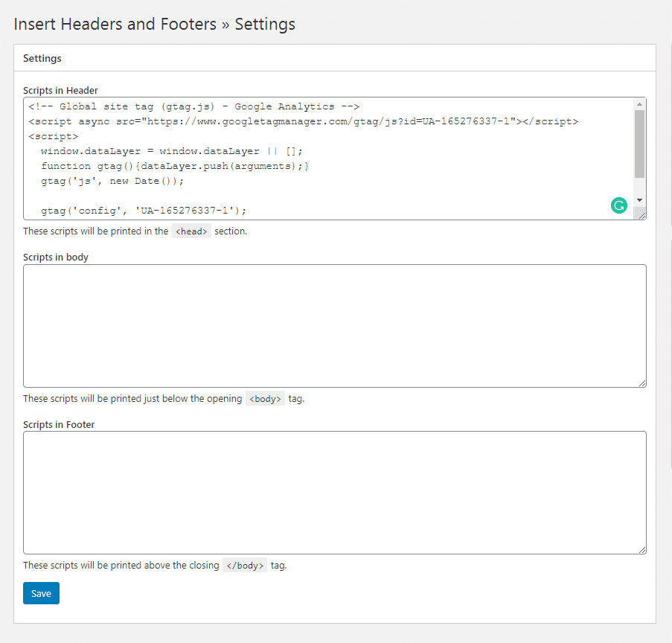This screenshot has height=643, width=672.
Task: Click the '<head>' code tag text
Action: [191, 231]
